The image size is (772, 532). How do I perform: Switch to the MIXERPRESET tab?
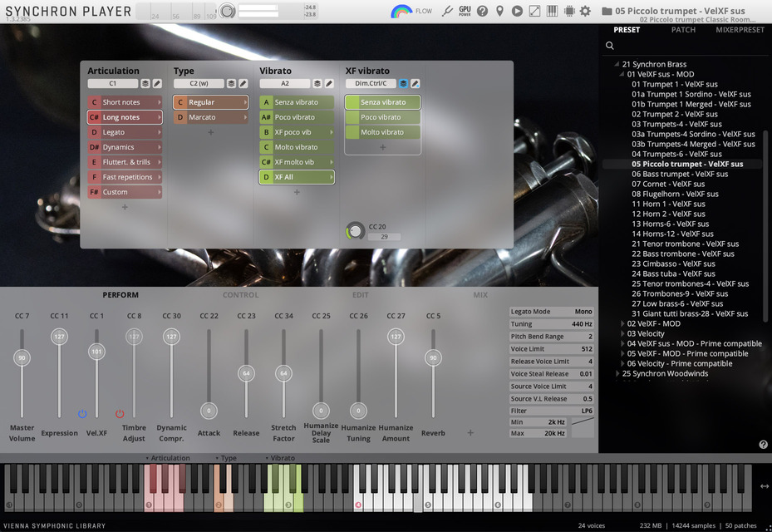740,30
